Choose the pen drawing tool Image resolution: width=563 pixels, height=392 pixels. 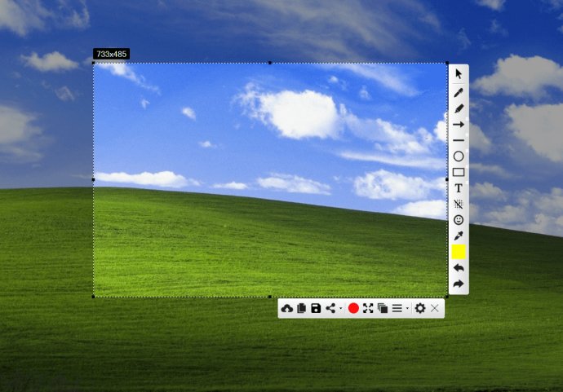pyautogui.click(x=459, y=93)
